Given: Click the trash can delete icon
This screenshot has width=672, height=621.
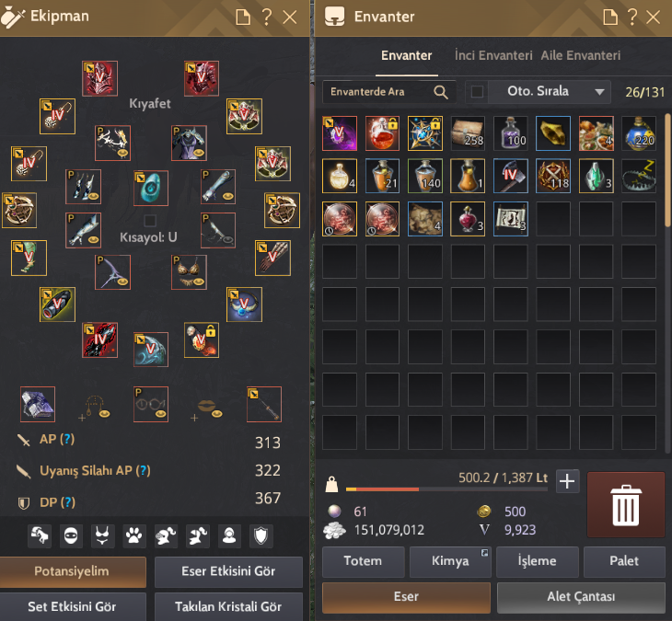Looking at the screenshot, I should [626, 505].
